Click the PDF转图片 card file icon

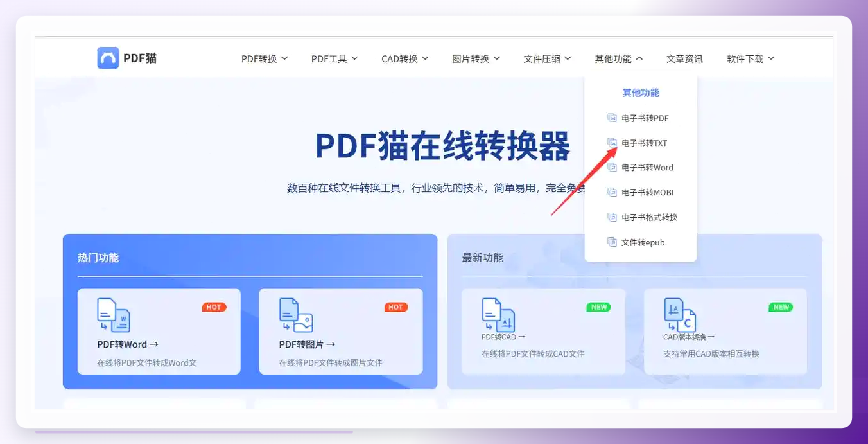(x=296, y=315)
